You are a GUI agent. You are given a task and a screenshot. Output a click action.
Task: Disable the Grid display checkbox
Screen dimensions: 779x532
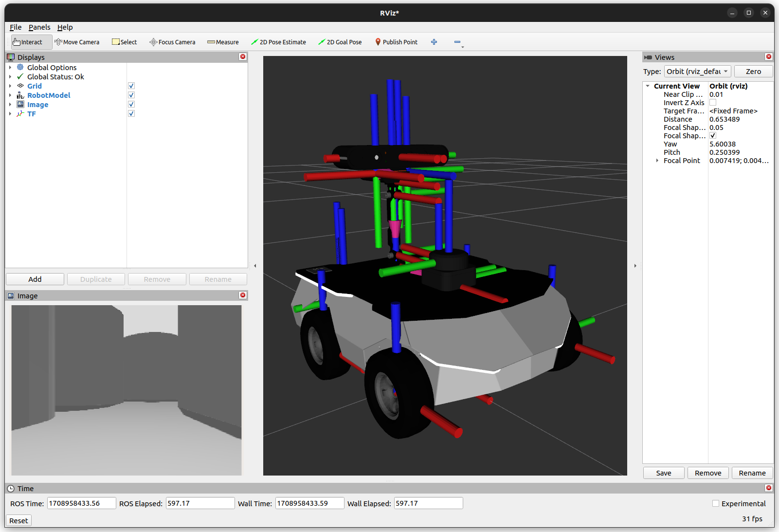[131, 86]
